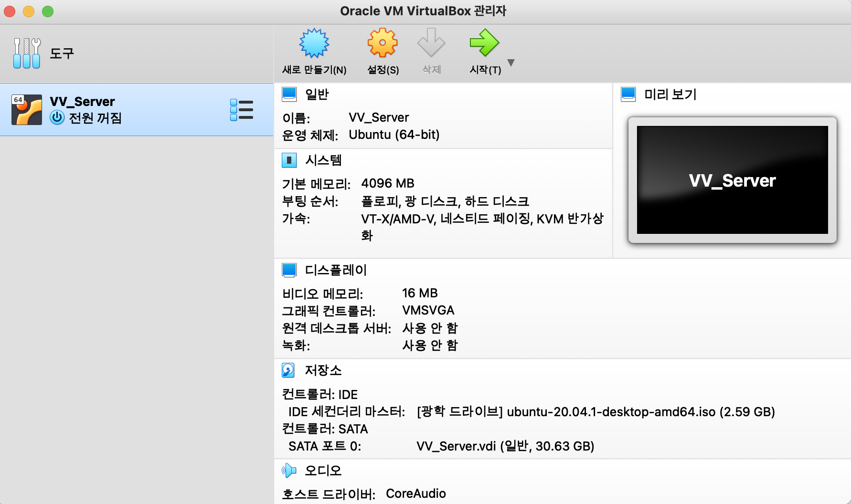Image resolution: width=851 pixels, height=504 pixels.
Task: Click the SATA 포트 0 label
Action: pyautogui.click(x=325, y=446)
